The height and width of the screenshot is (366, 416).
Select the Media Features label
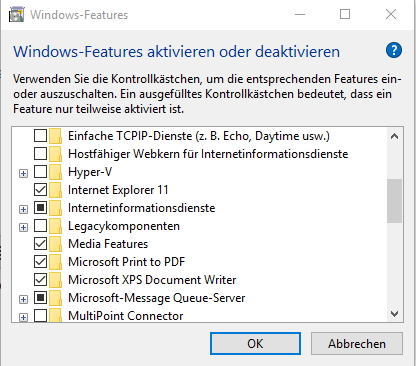(108, 244)
